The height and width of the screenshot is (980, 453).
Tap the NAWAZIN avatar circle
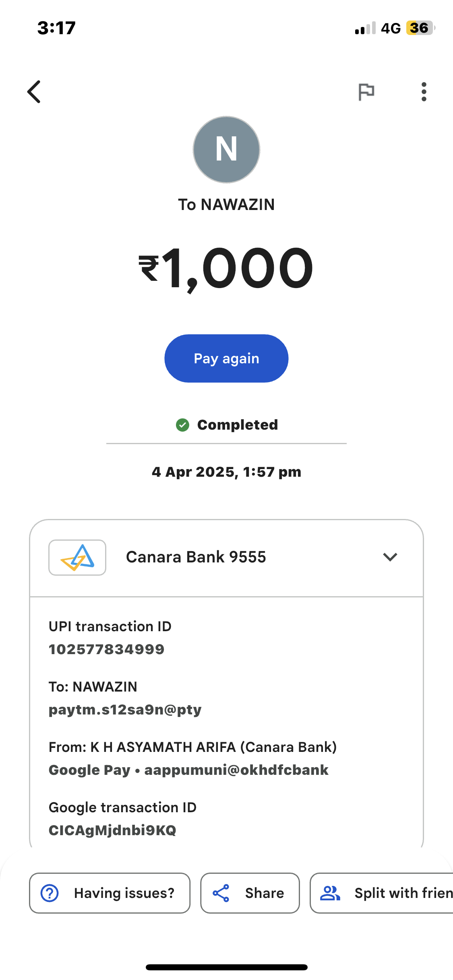tap(226, 150)
